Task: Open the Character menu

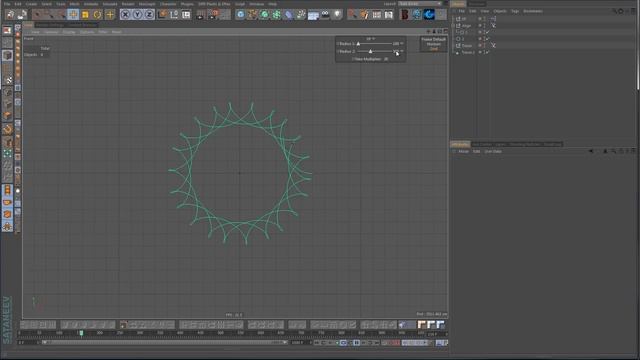Action: tap(168, 4)
